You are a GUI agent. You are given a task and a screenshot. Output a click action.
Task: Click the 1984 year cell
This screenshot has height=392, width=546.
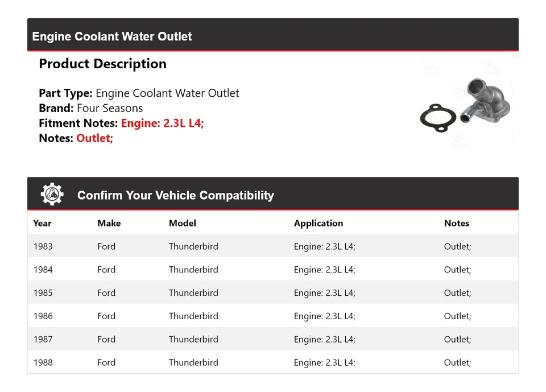(x=43, y=270)
